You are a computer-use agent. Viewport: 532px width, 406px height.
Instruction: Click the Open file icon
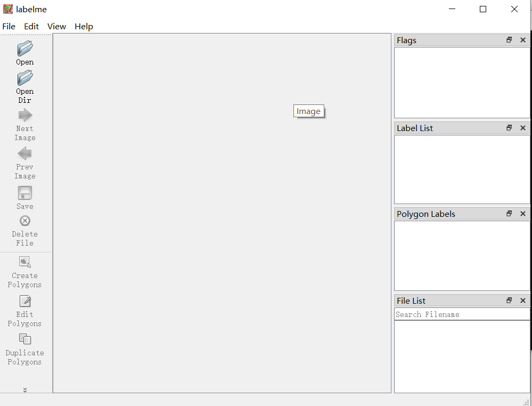(25, 48)
